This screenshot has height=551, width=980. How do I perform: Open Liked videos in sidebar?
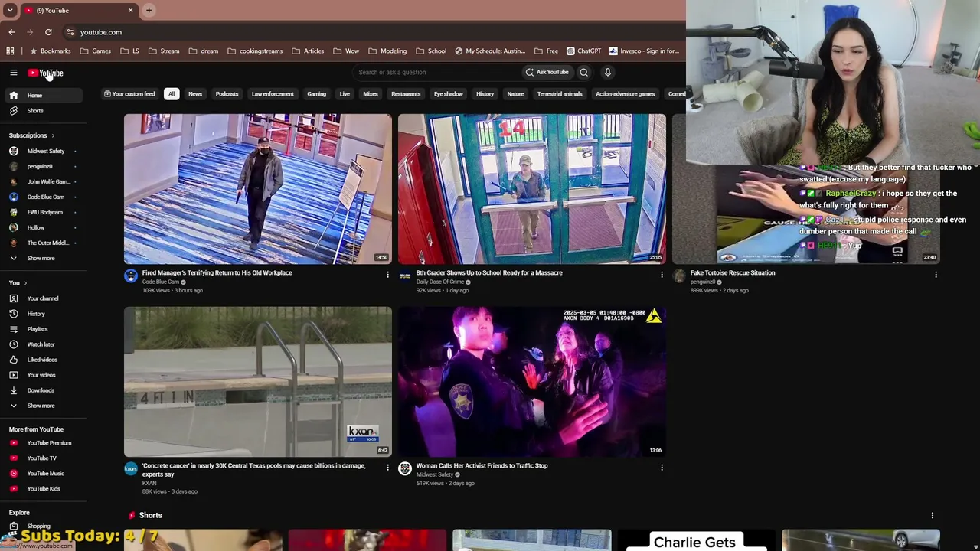[x=42, y=360]
